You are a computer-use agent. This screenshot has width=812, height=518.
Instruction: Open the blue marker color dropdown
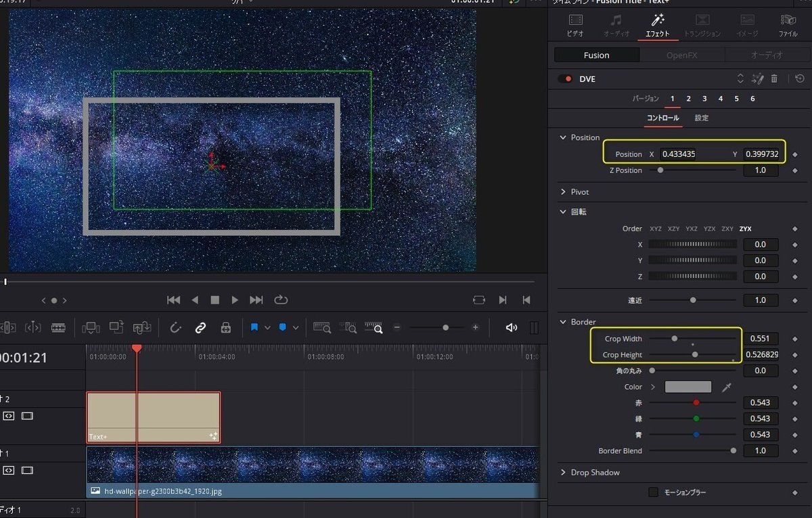coord(296,328)
